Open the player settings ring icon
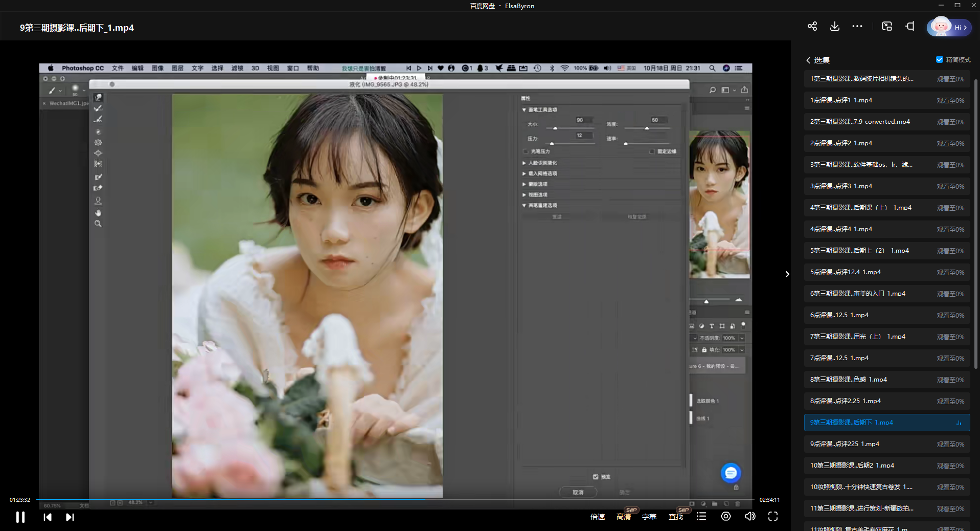 (x=726, y=517)
